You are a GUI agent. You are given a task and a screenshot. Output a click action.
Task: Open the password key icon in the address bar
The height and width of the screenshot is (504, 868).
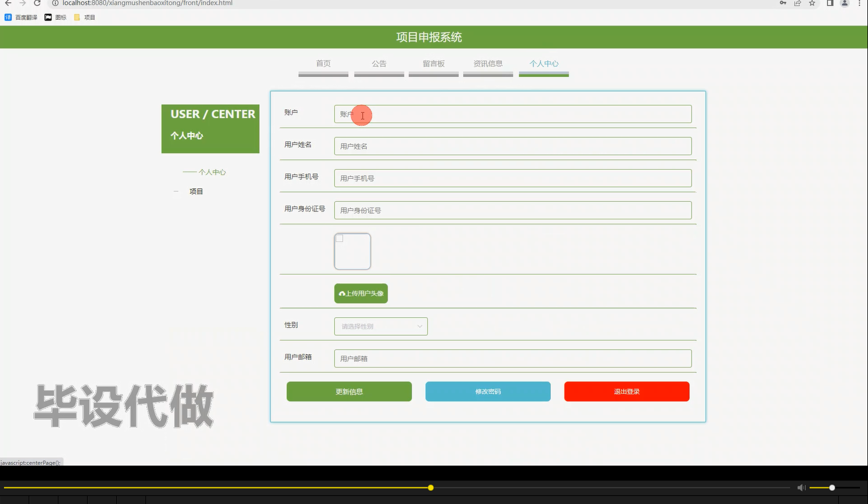coord(783,3)
